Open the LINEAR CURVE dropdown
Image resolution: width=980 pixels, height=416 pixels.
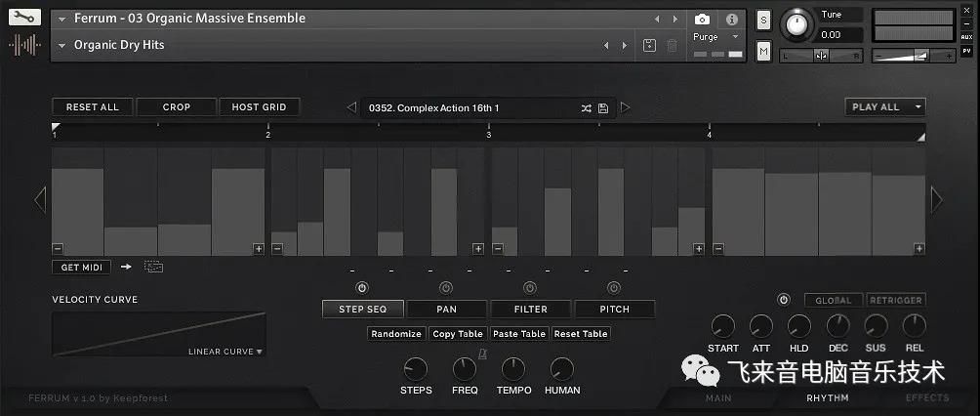coord(225,352)
